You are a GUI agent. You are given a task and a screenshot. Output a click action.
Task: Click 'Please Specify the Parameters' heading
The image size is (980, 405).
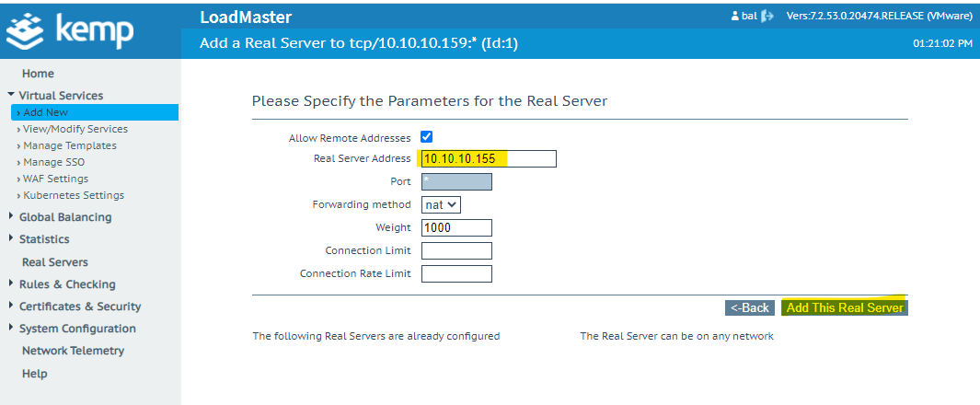click(430, 100)
